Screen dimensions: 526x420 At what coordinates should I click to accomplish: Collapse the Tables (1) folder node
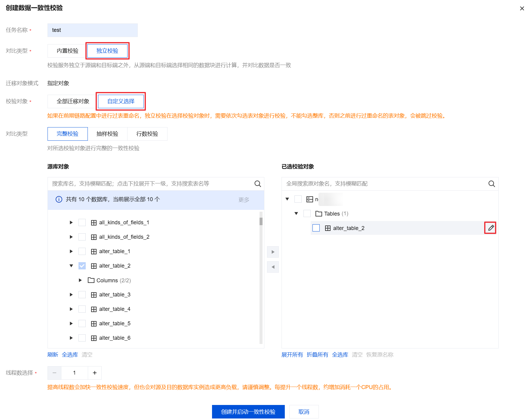(x=296, y=213)
